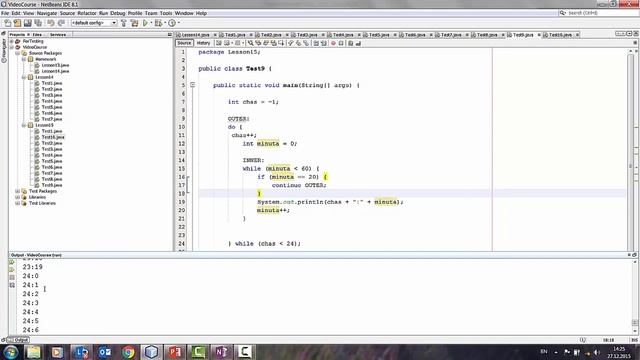Click the Profile Project icon
Image resolution: width=640 pixels, height=360 pixels.
point(172,23)
